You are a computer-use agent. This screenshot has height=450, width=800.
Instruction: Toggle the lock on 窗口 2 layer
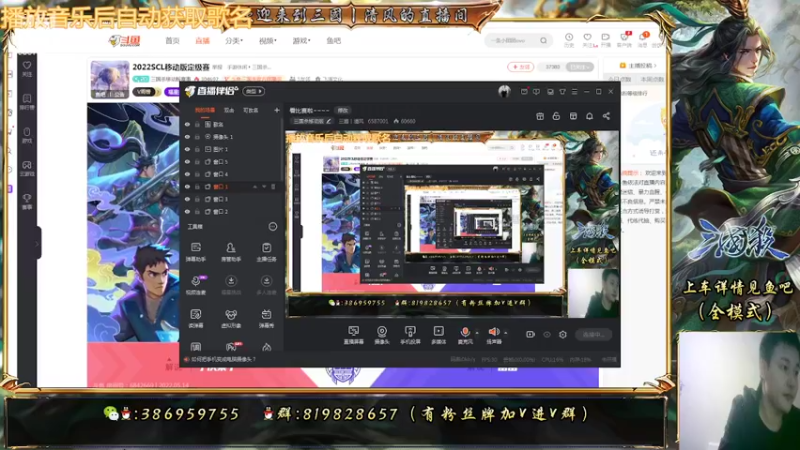coord(197,211)
